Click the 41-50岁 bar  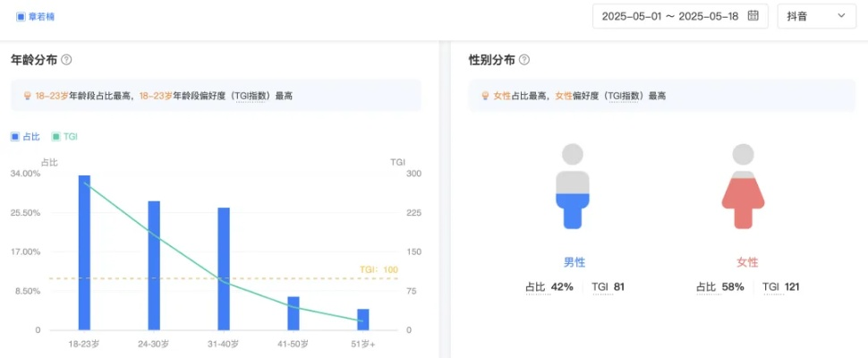tap(294, 313)
